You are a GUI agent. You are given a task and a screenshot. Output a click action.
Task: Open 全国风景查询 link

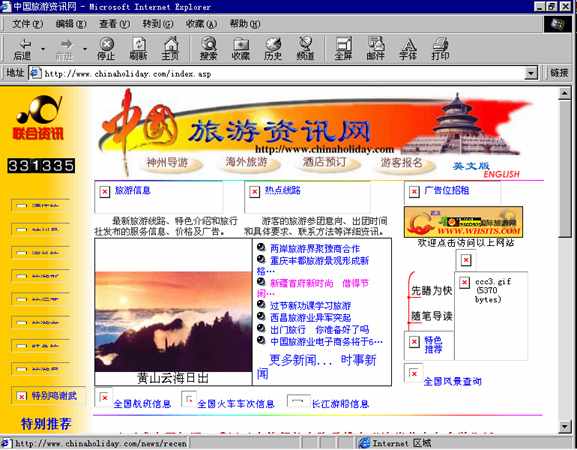click(452, 381)
